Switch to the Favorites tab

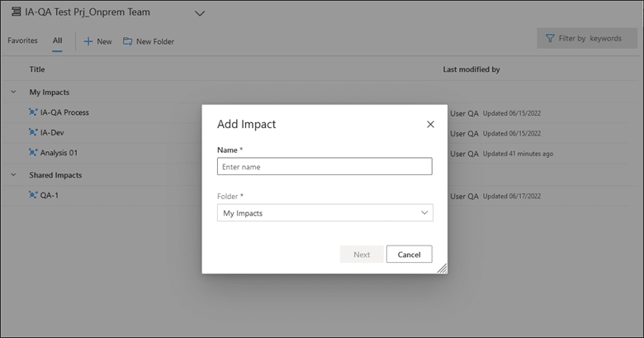click(x=22, y=40)
